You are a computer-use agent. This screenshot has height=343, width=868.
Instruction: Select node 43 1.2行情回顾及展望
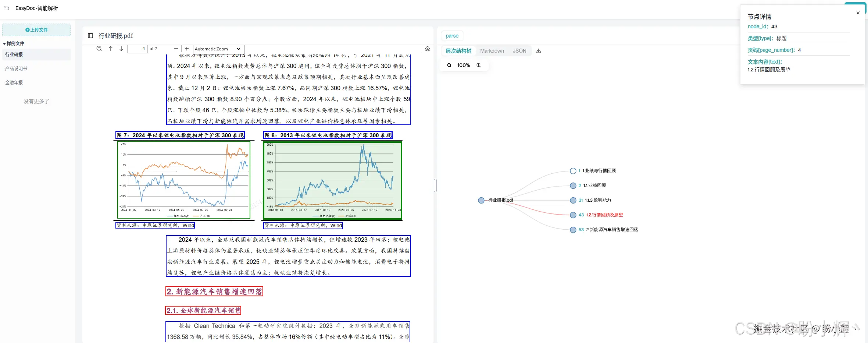[573, 215]
